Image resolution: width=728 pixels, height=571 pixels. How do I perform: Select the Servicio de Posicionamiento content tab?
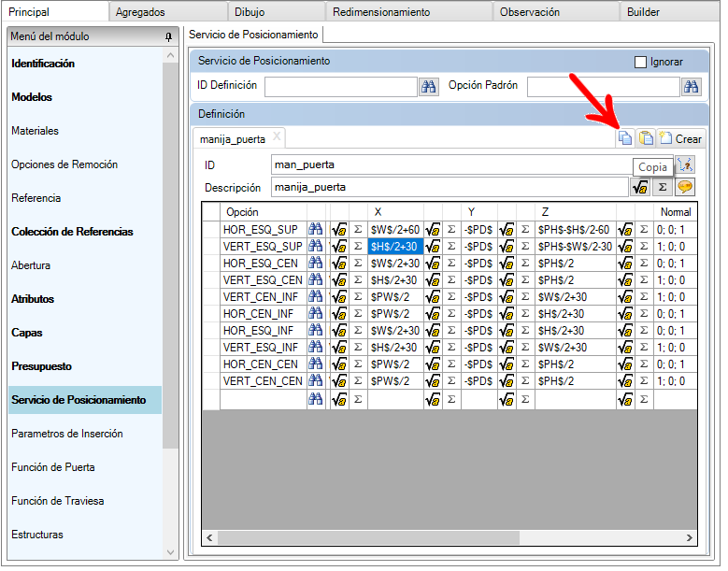tap(253, 35)
